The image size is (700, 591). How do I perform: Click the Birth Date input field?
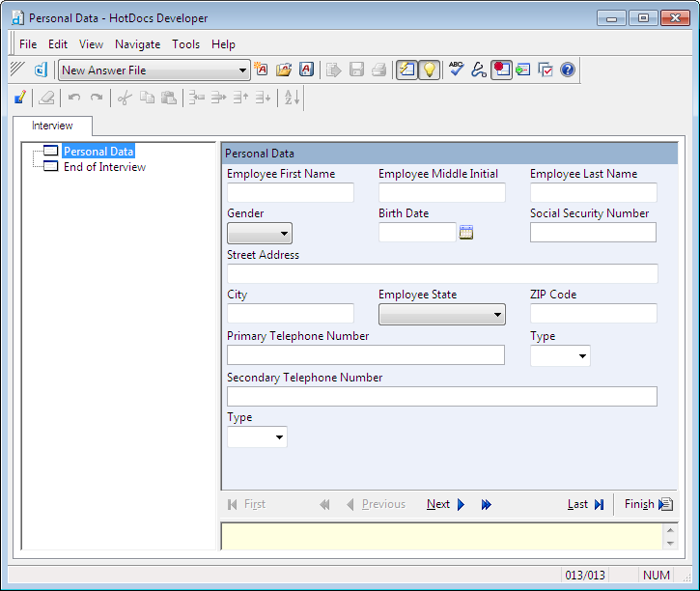coord(417,232)
